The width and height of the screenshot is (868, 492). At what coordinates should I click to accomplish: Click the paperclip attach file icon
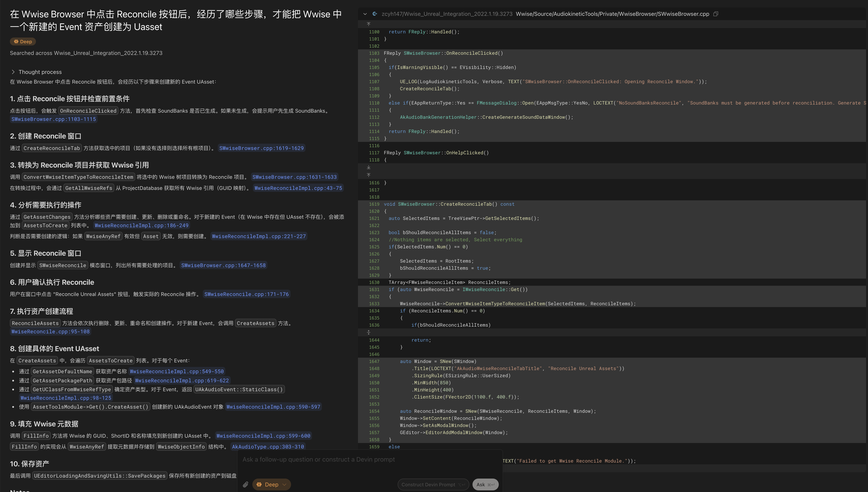245,484
